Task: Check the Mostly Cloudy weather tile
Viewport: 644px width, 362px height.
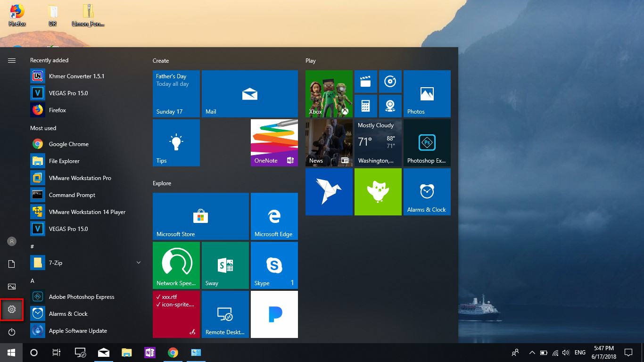Action: [378, 143]
